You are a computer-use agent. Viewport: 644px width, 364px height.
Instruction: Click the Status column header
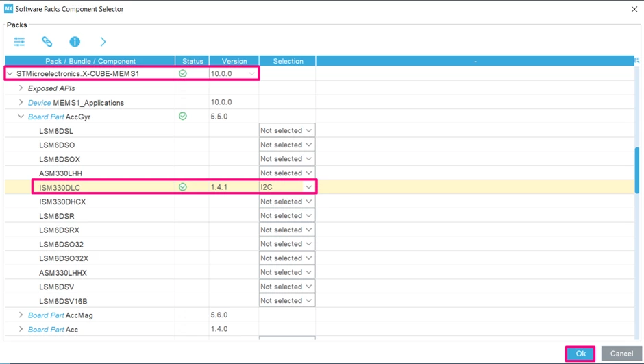click(193, 61)
